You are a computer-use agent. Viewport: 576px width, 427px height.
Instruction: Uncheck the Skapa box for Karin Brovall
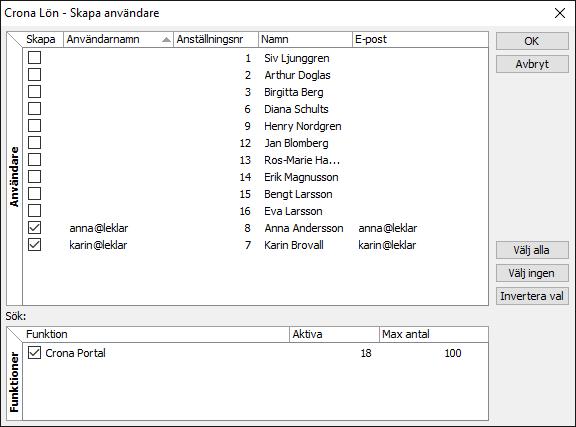35,244
